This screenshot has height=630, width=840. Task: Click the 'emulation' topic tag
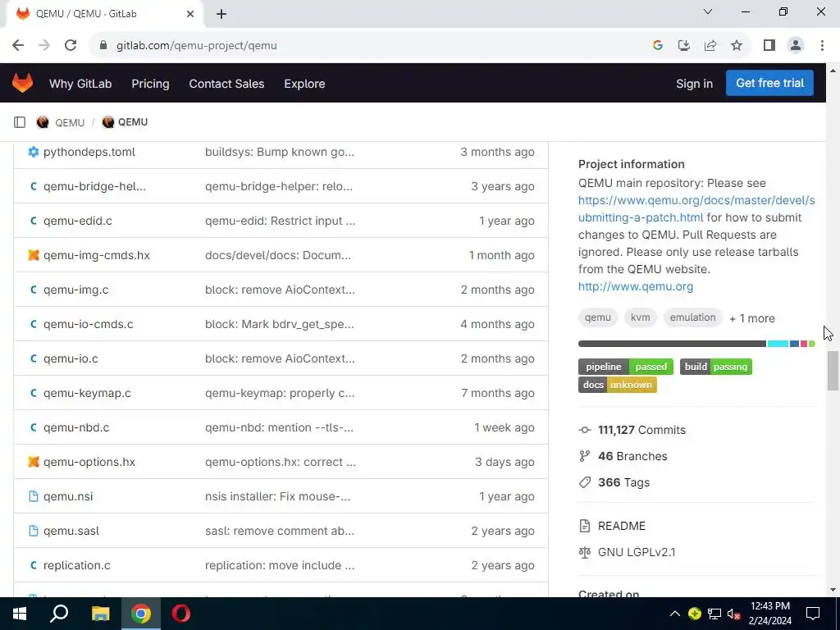[x=692, y=317]
